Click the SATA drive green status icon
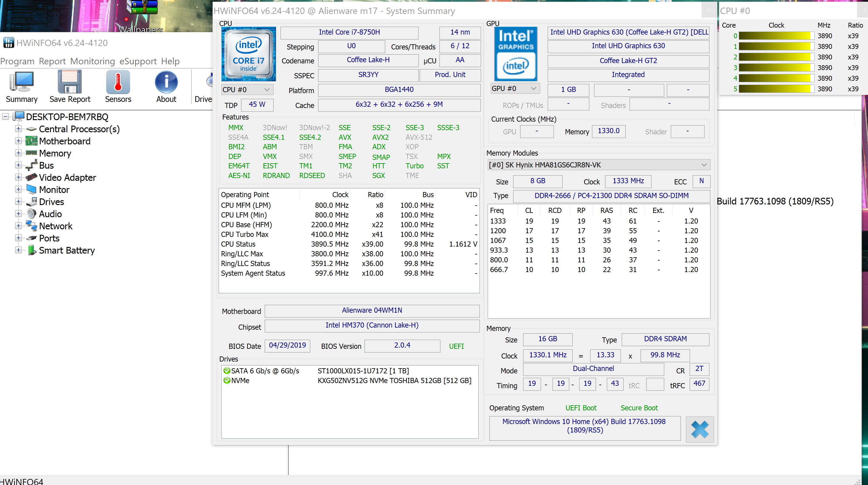Viewport: 868px width, 485px height. click(227, 371)
